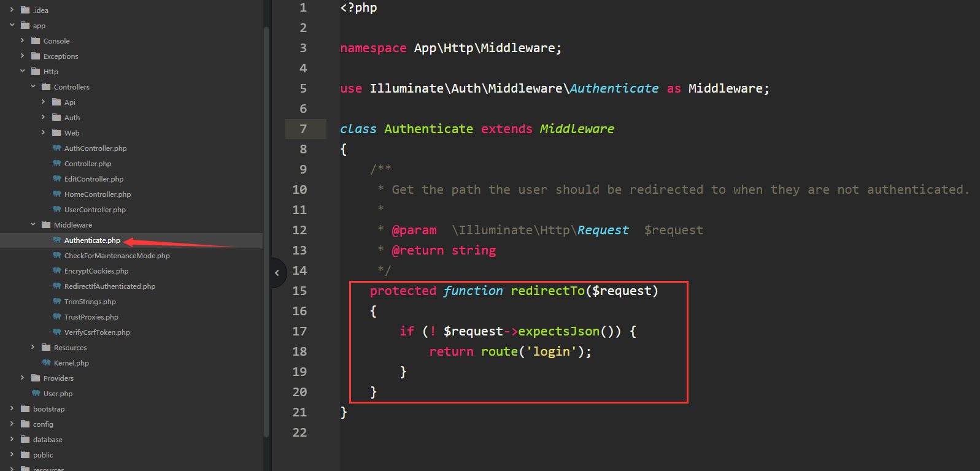980x471 pixels.
Task: Expand the Resources folder chevron
Action: click(x=33, y=347)
